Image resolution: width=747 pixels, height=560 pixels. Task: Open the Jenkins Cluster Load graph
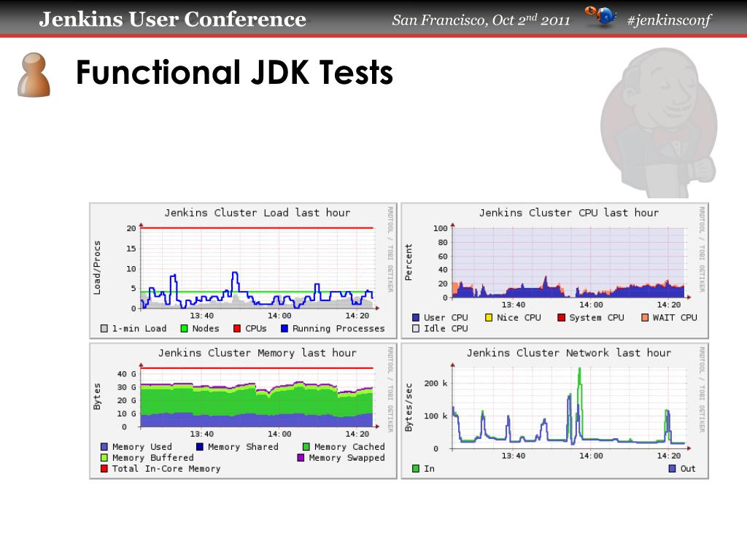point(243,271)
